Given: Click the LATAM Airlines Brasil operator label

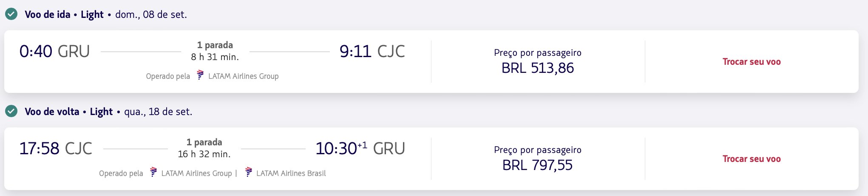Looking at the screenshot, I should point(291,173).
